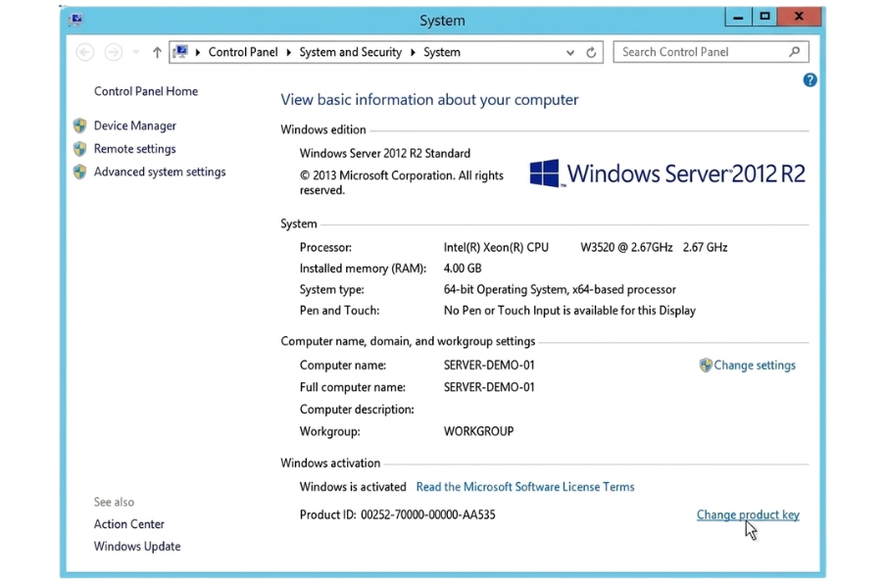882x588 pixels.
Task: Click the No Pen or Touch Input text
Action: pos(569,311)
